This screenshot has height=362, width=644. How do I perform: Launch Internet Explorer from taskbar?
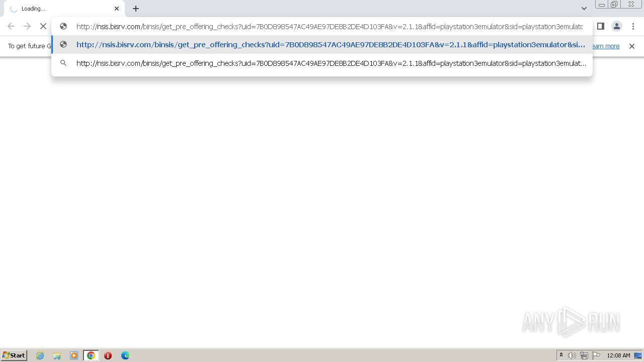40,355
